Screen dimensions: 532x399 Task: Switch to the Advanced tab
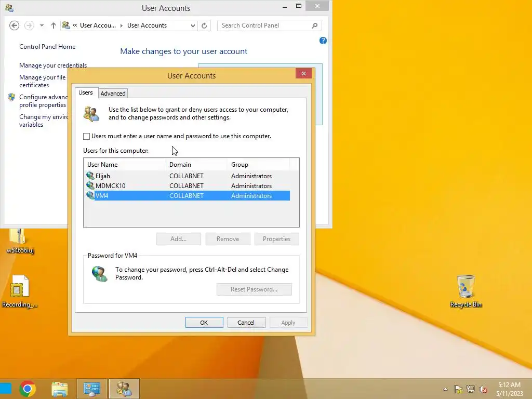click(x=113, y=94)
